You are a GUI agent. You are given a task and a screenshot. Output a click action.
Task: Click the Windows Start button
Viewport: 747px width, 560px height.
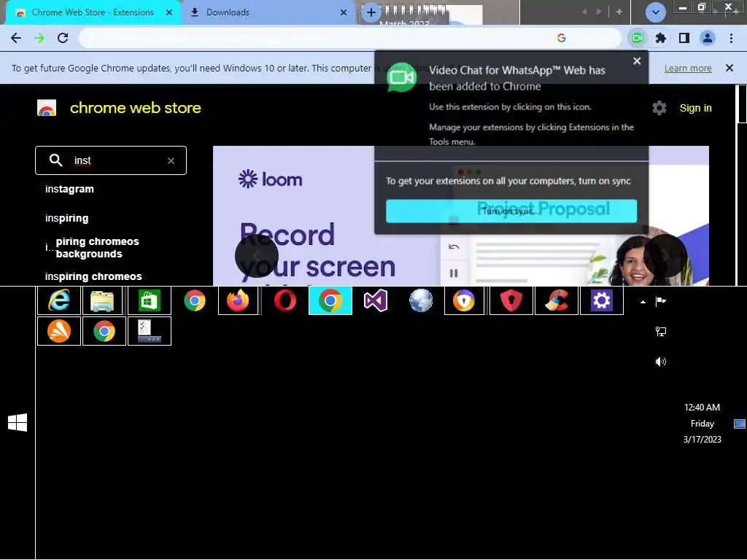[18, 422]
